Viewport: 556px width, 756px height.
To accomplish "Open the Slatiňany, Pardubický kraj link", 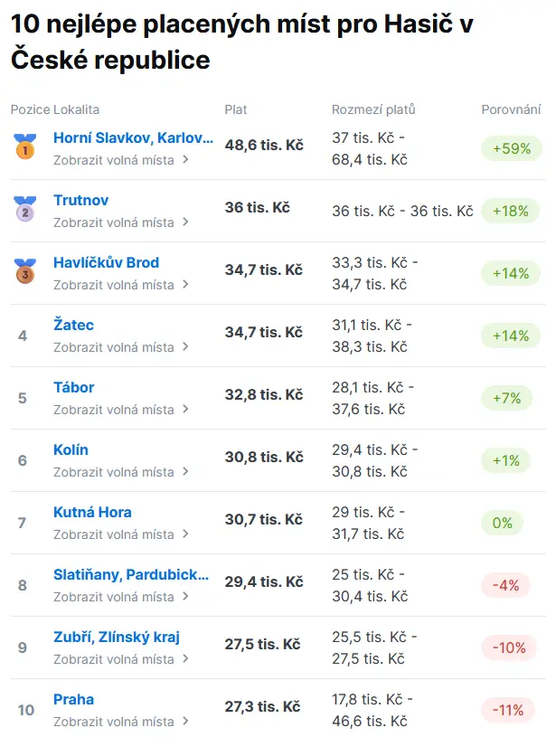I will 131,574.
